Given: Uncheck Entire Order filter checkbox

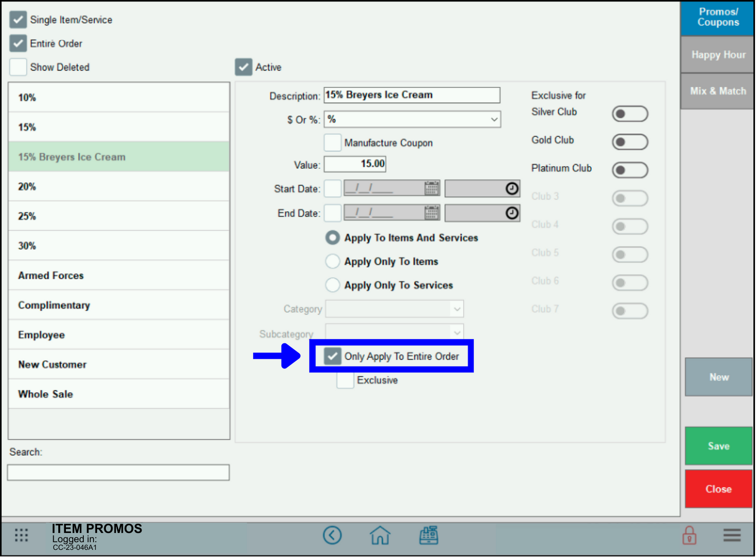Looking at the screenshot, I should [x=18, y=44].
